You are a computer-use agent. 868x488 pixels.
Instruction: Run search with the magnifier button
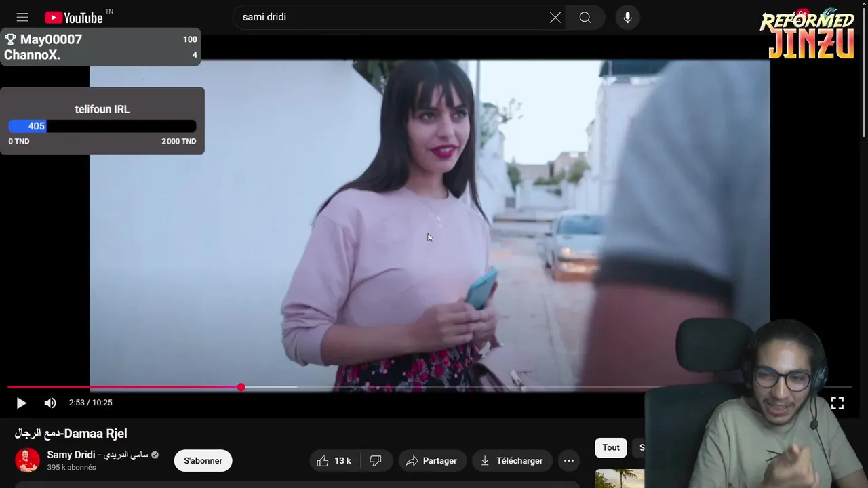pyautogui.click(x=585, y=18)
